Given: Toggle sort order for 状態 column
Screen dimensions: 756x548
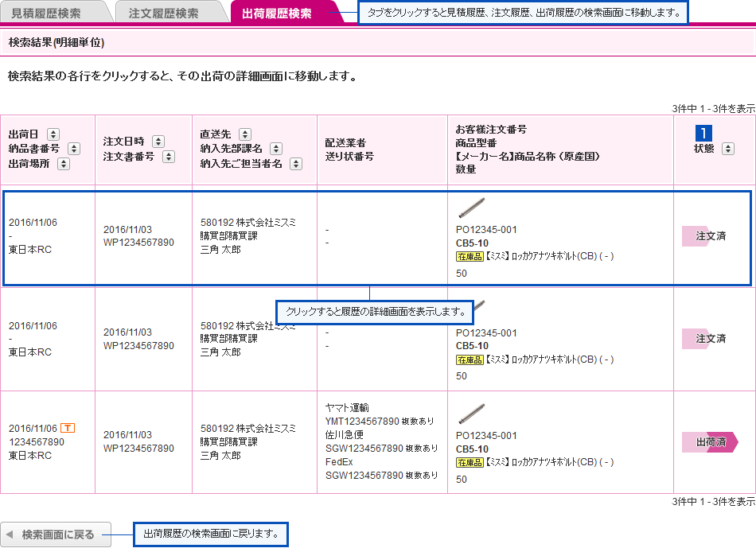Looking at the screenshot, I should [727, 149].
